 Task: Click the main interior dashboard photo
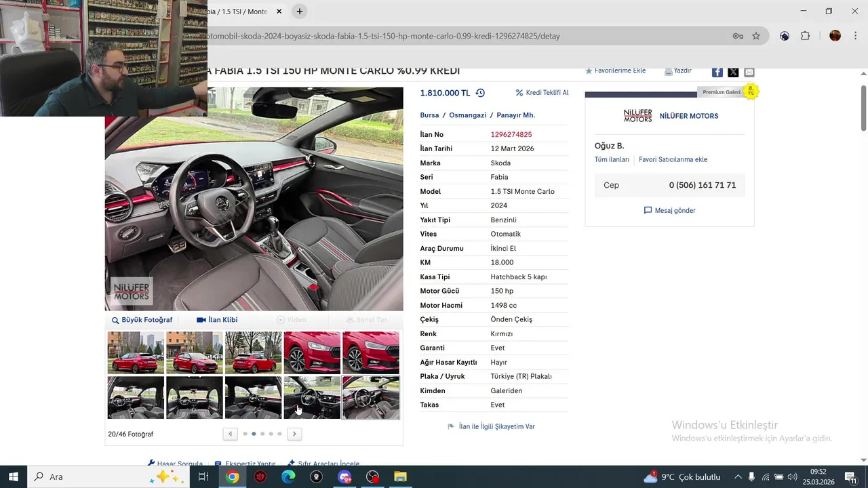pyautogui.click(x=254, y=199)
